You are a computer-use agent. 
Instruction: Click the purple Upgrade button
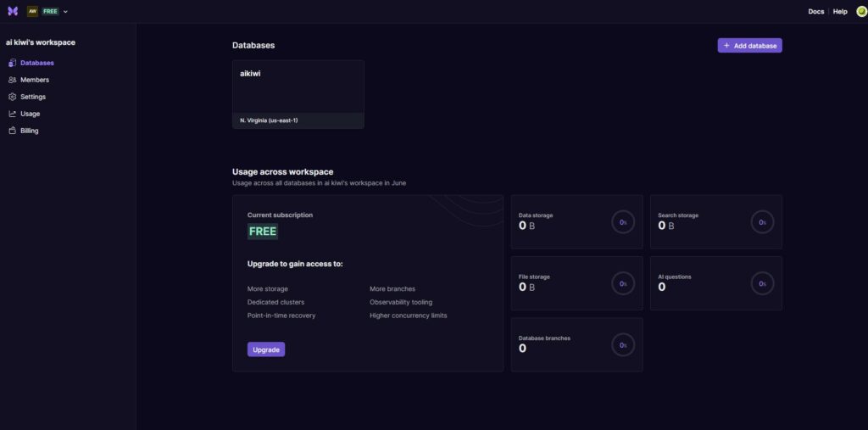pyautogui.click(x=265, y=349)
